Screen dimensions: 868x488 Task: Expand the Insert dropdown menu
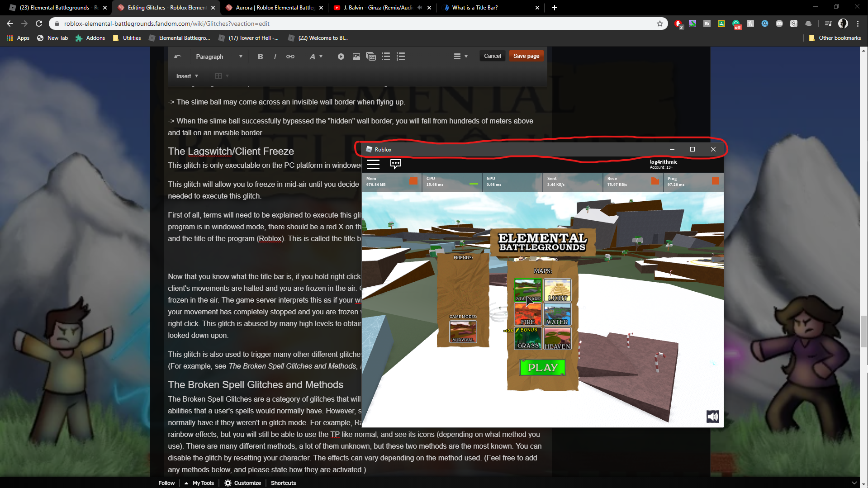(x=187, y=76)
